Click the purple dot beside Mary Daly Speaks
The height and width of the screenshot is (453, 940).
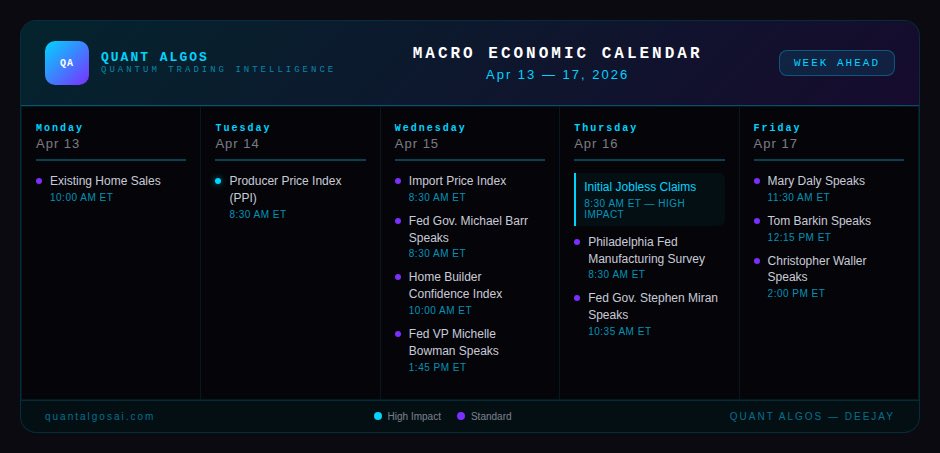[x=757, y=181]
